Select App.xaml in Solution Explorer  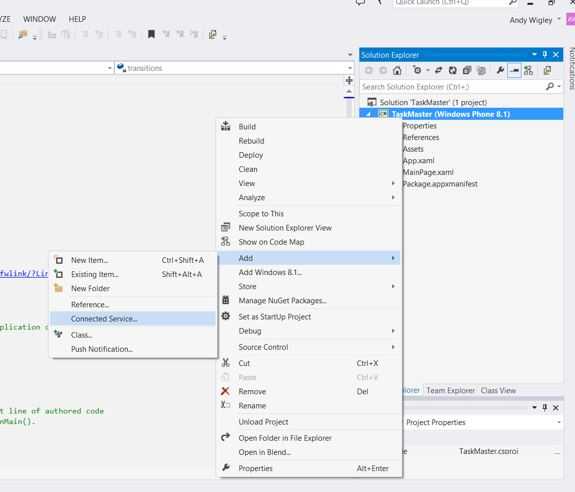click(418, 161)
